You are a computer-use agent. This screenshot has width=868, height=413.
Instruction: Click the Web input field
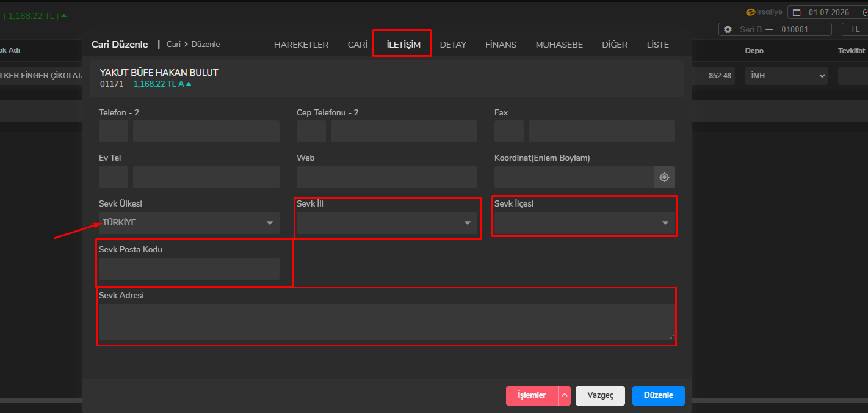click(x=387, y=177)
